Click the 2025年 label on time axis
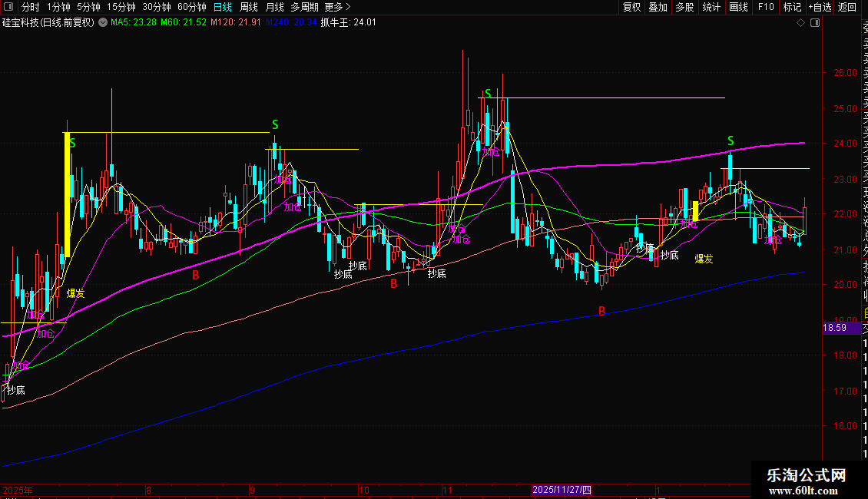 point(17,490)
